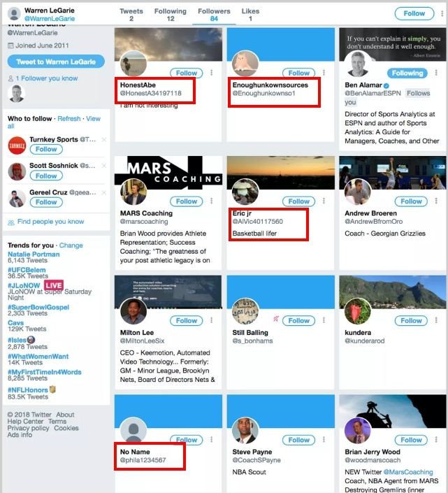Dismiss Turnkey Sports follow suggestion
Image resolution: width=448 pixels, height=493 pixels.
pos(104,139)
